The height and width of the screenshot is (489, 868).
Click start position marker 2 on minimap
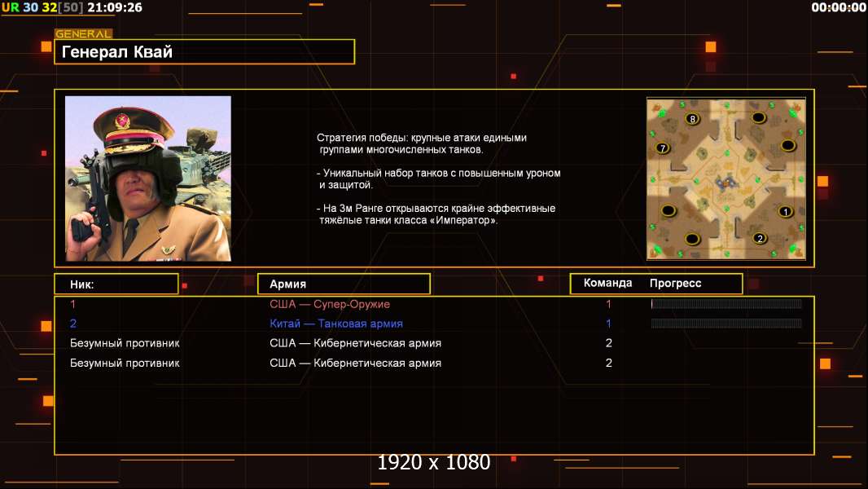point(760,238)
